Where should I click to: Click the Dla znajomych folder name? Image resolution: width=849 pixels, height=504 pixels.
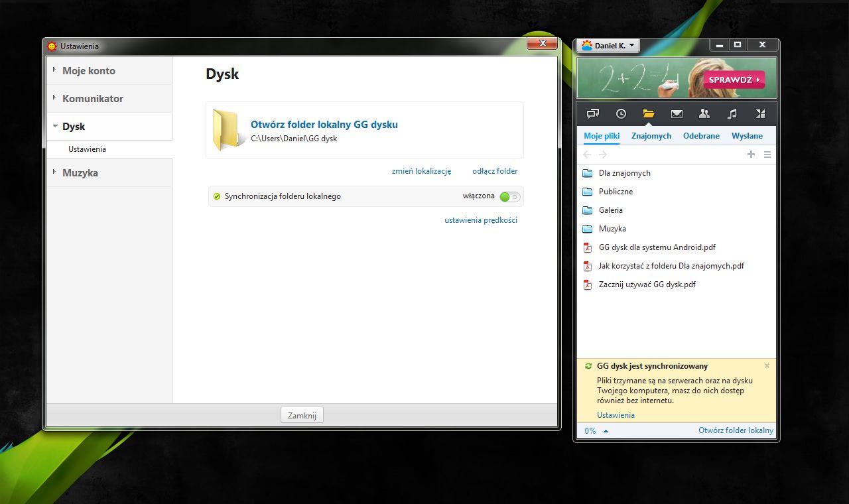(x=625, y=173)
